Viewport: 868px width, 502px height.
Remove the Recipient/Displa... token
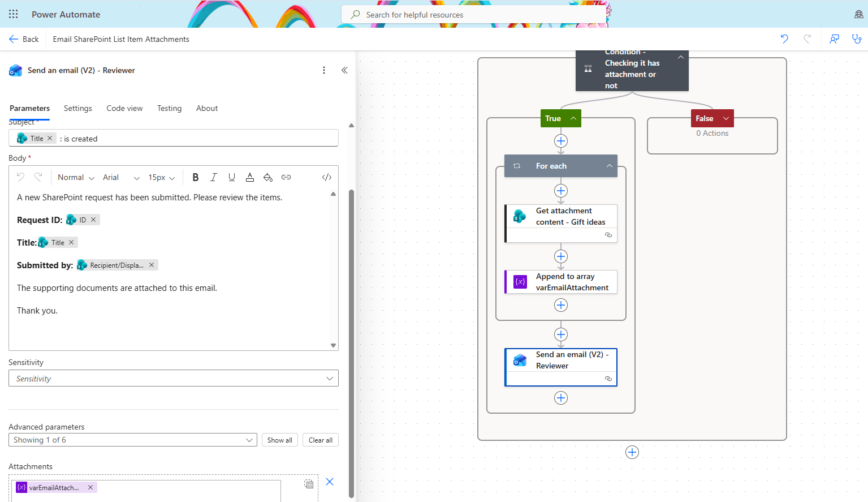(152, 265)
